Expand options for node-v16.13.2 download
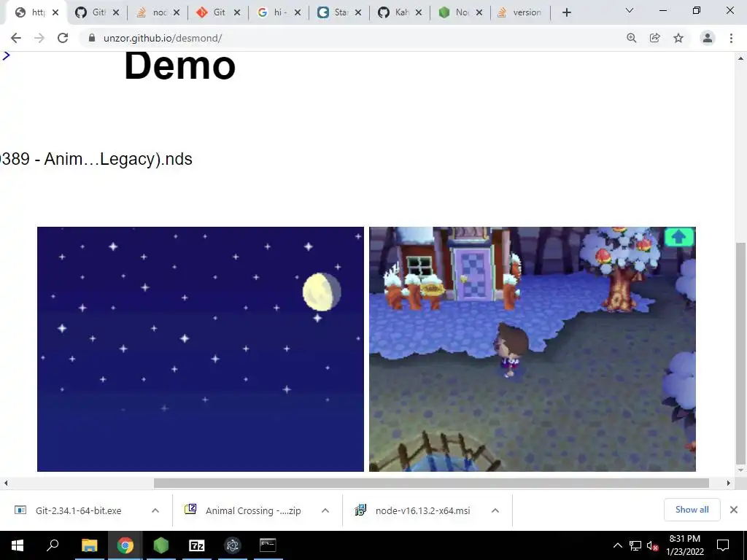 (495, 510)
